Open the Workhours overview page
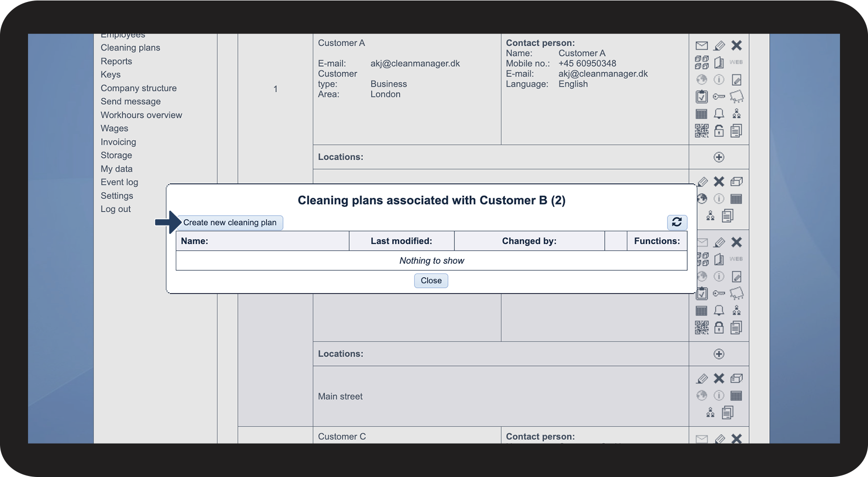Screen dimensions: 868x477 pyautogui.click(x=141, y=115)
